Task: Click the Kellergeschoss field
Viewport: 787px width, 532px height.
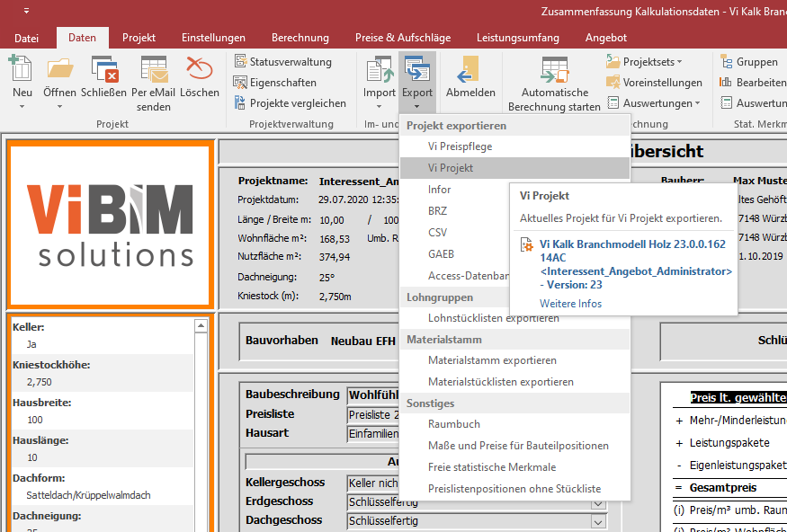Action: click(x=373, y=483)
